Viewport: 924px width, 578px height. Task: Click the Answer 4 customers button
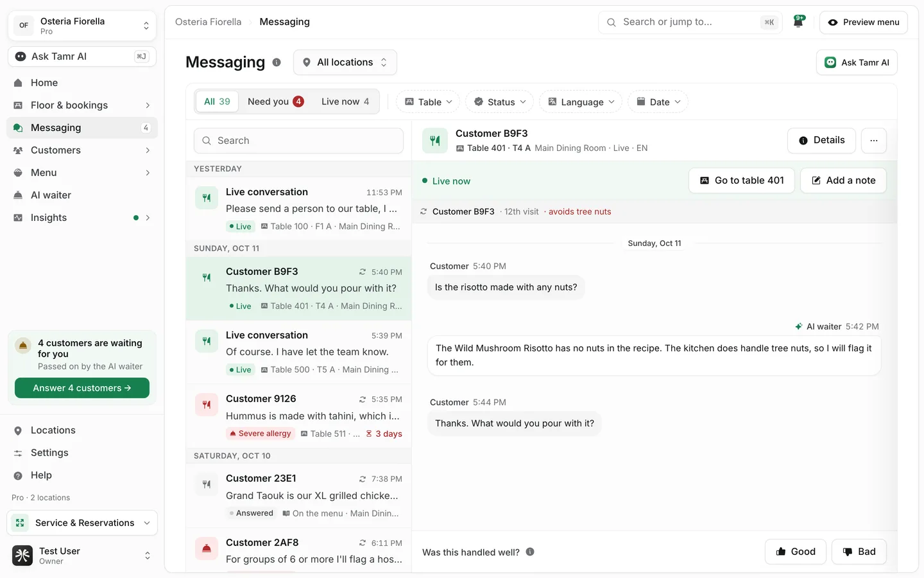click(82, 388)
